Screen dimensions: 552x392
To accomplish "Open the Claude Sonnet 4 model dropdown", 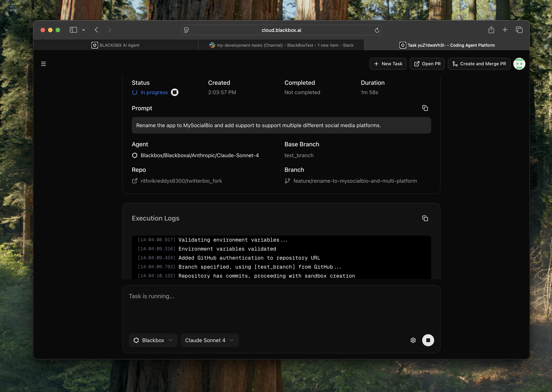I will pyautogui.click(x=209, y=340).
